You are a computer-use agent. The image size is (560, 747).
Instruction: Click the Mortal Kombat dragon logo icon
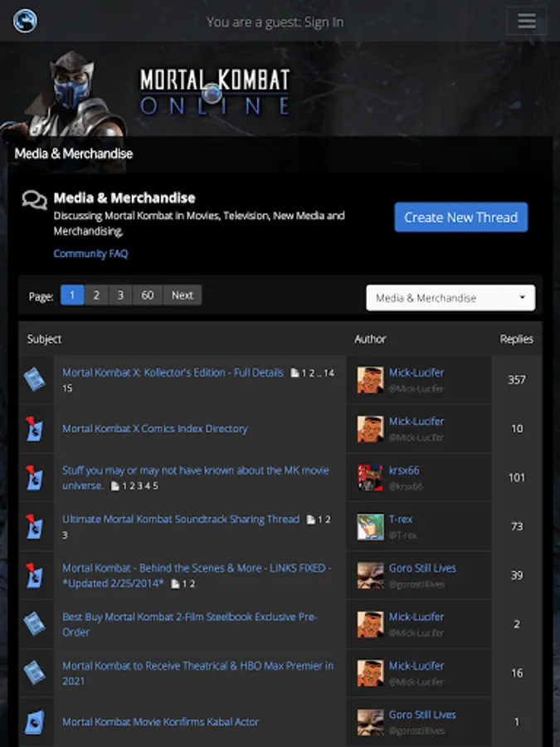tap(25, 21)
